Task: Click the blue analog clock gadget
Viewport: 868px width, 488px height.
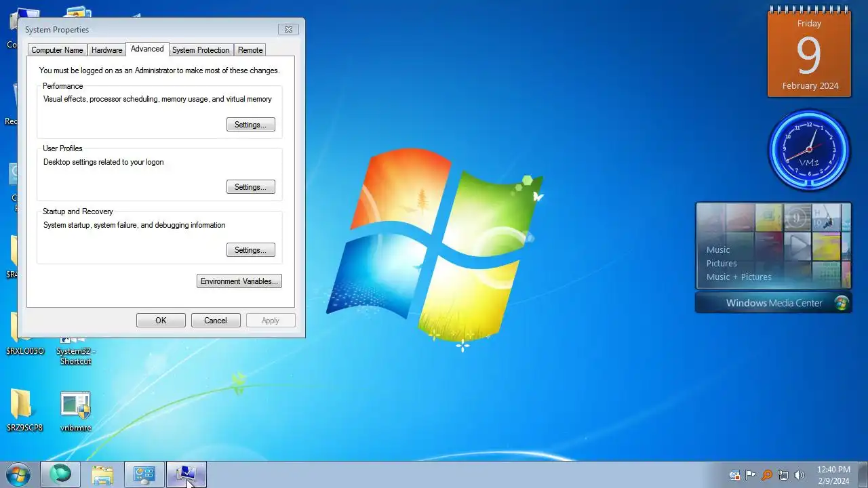Action: 808,149
